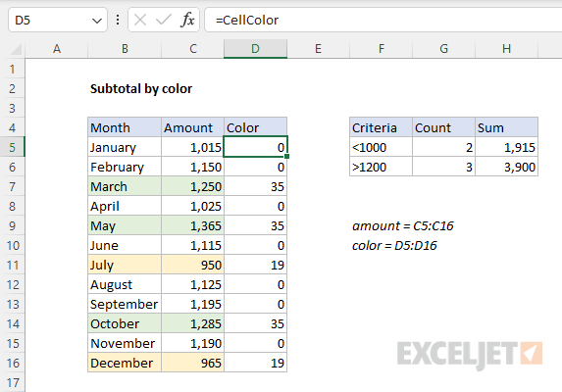Click the April cell
562x392 pixels.
click(125, 206)
